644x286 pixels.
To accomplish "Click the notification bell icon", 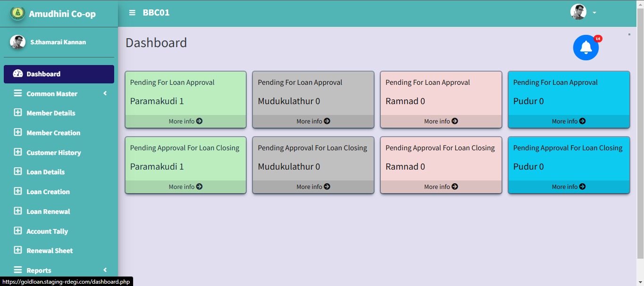I will click(x=585, y=48).
